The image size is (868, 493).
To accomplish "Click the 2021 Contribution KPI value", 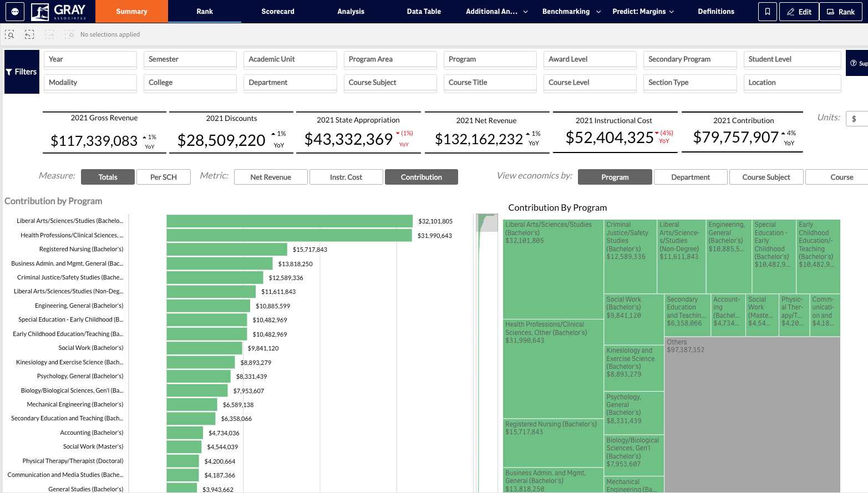I will [736, 138].
